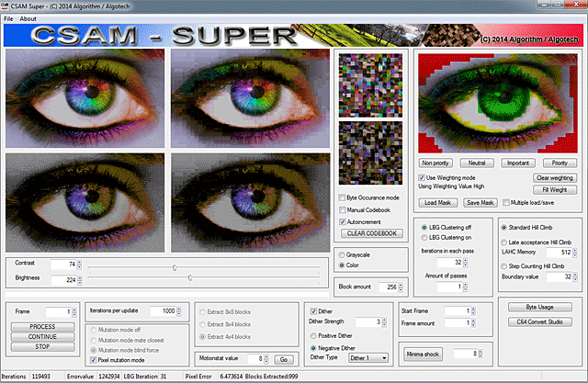This screenshot has height=383, width=588.
Task: Click the weighting mask eye image
Action: pos(498,103)
